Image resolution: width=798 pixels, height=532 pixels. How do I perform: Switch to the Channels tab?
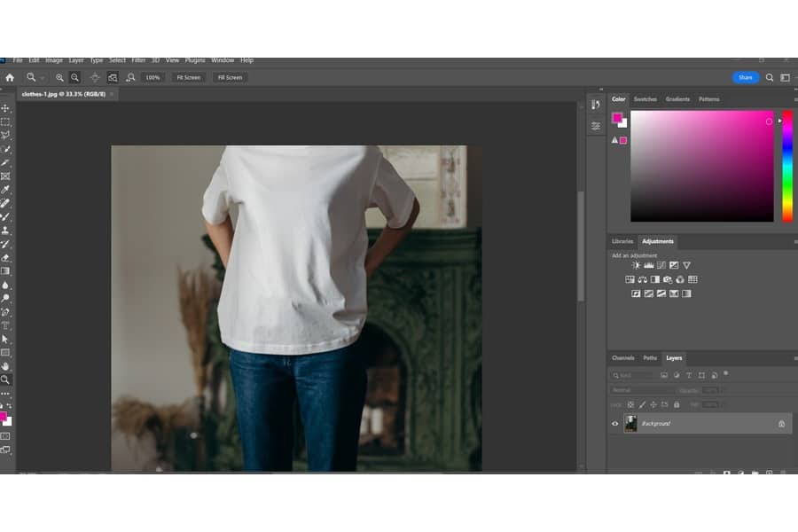coord(623,358)
